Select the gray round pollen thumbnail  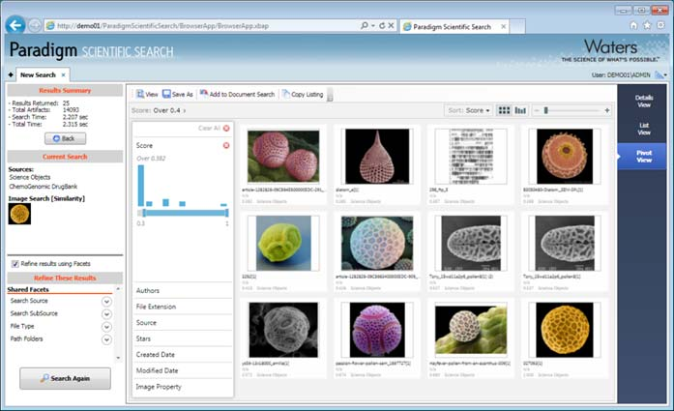coord(283,330)
